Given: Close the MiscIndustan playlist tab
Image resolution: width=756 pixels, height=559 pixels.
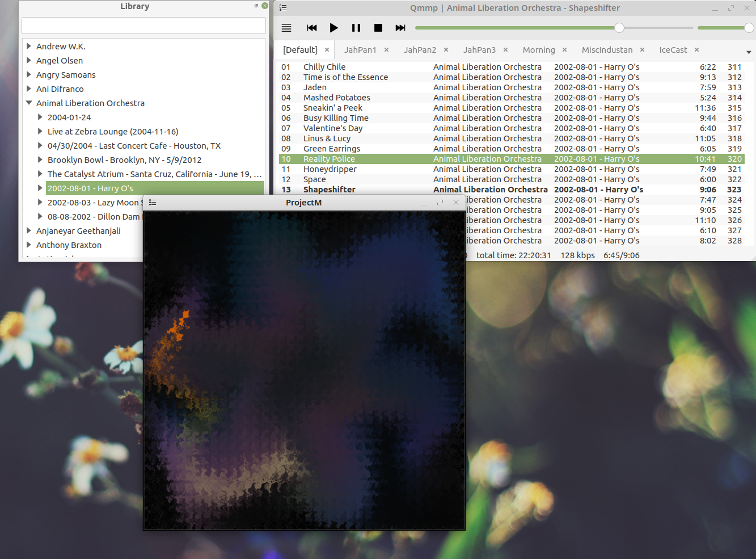Looking at the screenshot, I should [x=642, y=50].
